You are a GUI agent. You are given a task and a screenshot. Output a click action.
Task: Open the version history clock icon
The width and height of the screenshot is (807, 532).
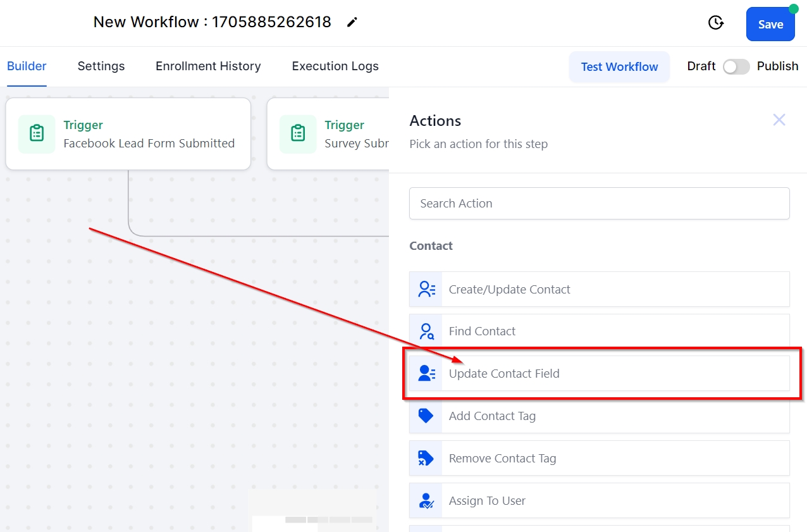[715, 23]
